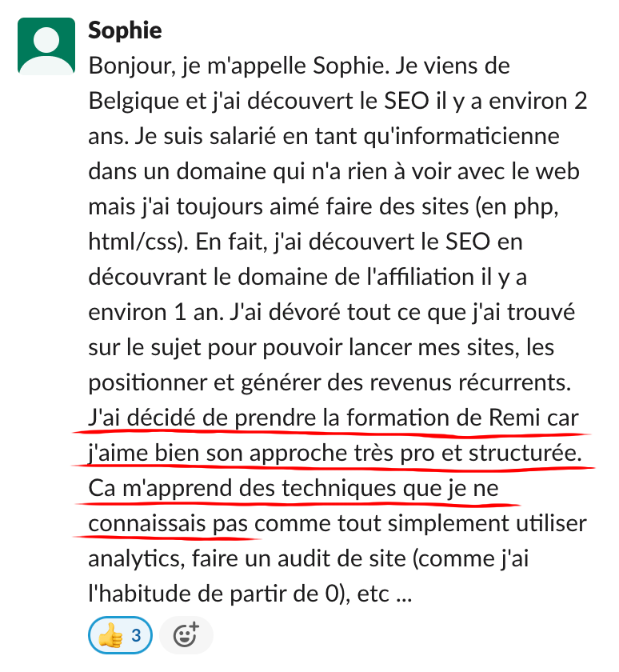619x672 pixels.
Task: Click the phrase 'environ 1 an.'
Action: pos(157,313)
